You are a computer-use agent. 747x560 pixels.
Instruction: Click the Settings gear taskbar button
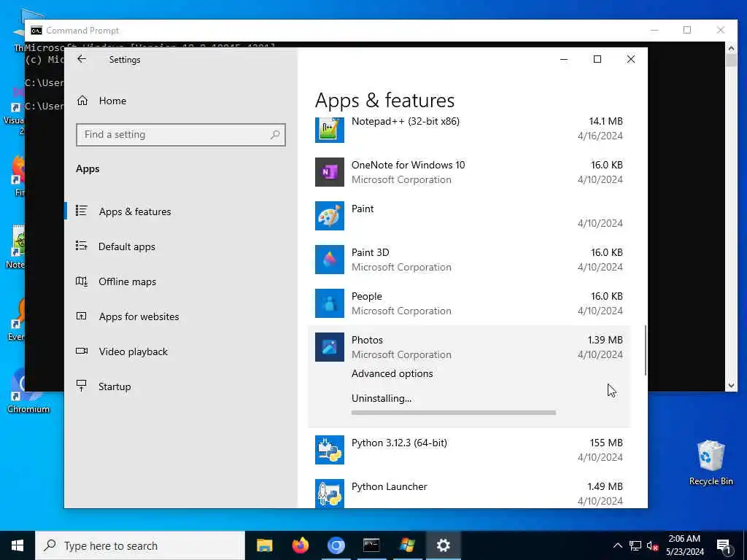coord(443,545)
